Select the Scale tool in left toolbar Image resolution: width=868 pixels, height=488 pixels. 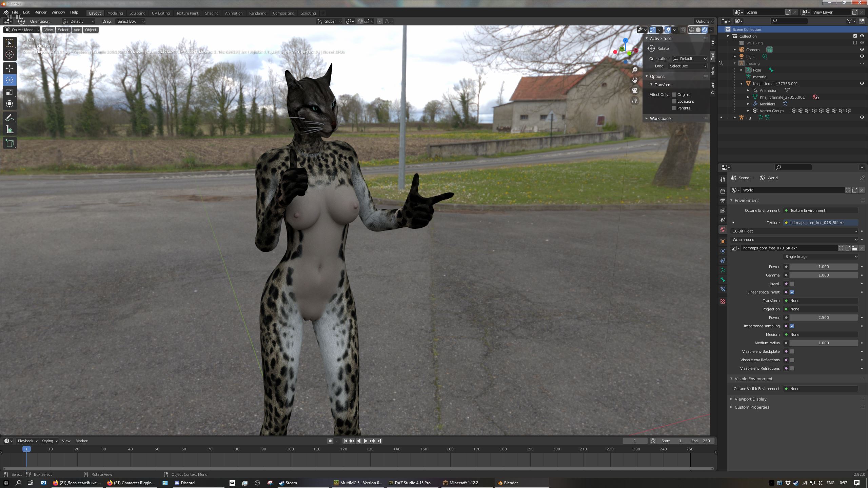[9, 92]
